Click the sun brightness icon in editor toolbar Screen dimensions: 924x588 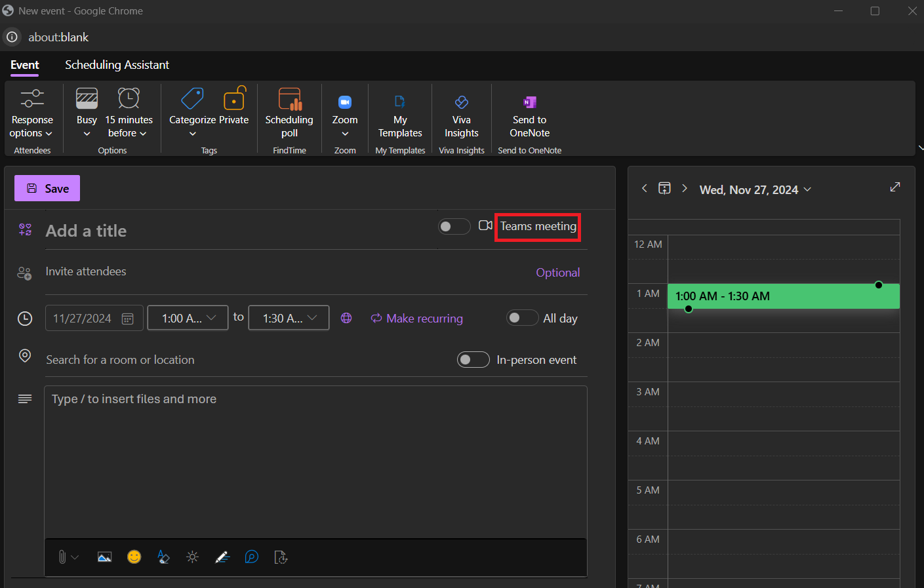tap(192, 557)
